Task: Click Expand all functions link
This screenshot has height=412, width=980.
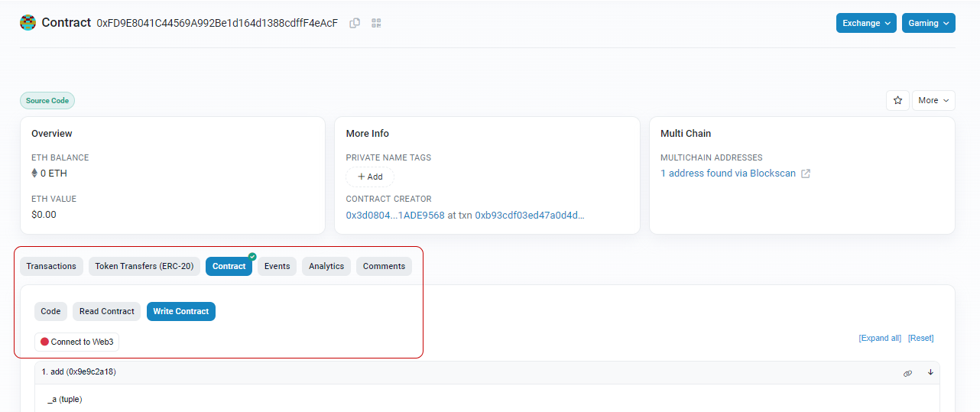Action: coord(880,338)
